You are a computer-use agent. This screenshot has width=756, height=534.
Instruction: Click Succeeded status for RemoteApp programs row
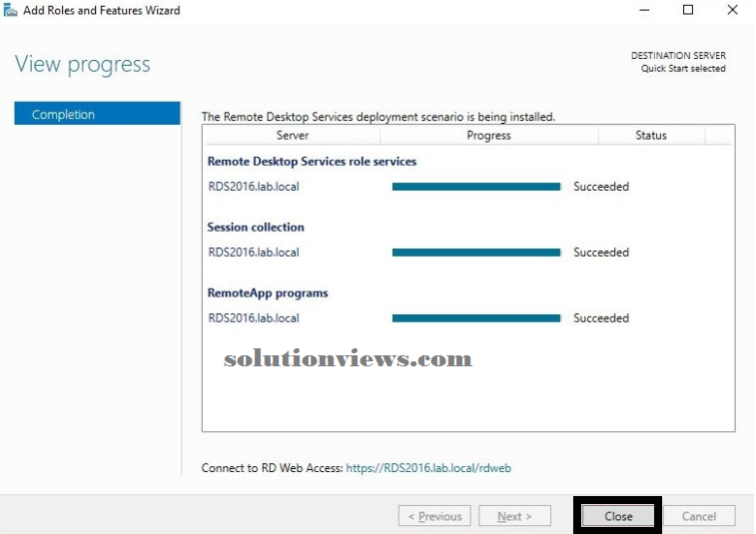click(601, 318)
